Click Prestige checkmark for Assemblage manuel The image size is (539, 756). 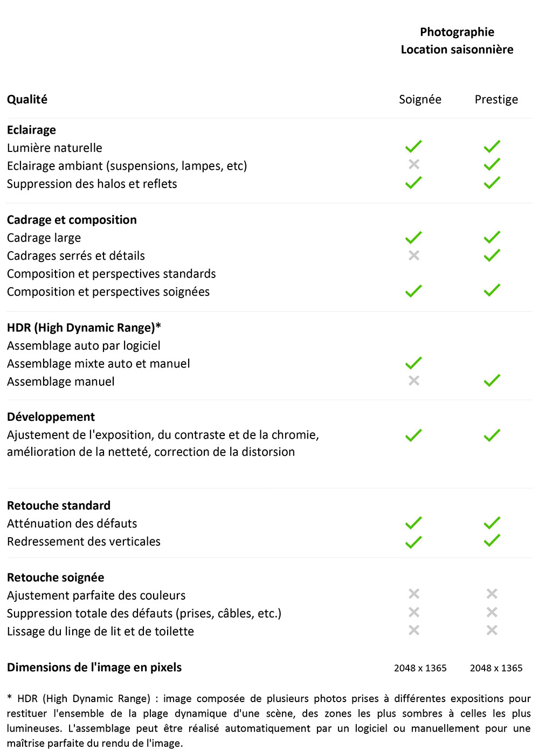pyautogui.click(x=492, y=381)
